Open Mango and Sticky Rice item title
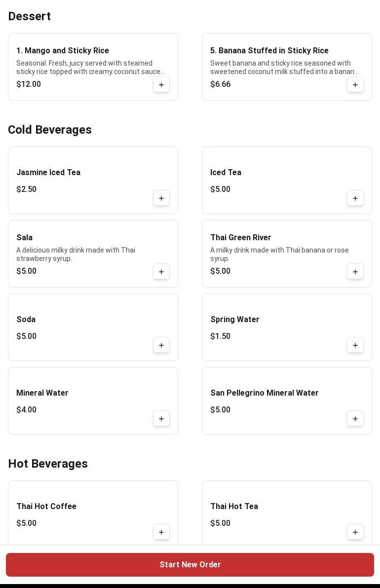This screenshot has width=380, height=588. pyautogui.click(x=63, y=51)
